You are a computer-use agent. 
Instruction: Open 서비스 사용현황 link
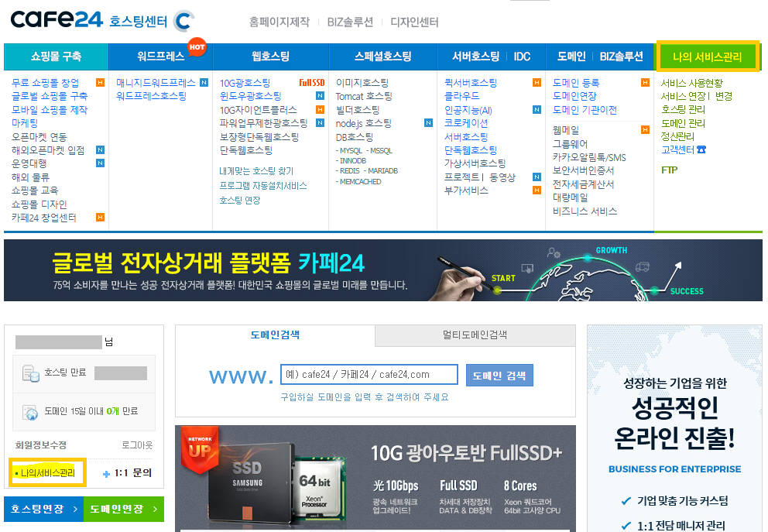point(692,83)
